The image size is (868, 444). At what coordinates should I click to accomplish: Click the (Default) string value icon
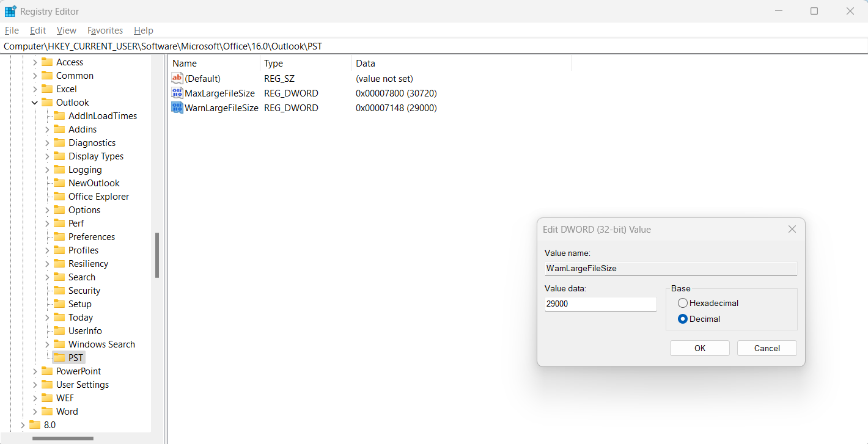click(x=177, y=78)
